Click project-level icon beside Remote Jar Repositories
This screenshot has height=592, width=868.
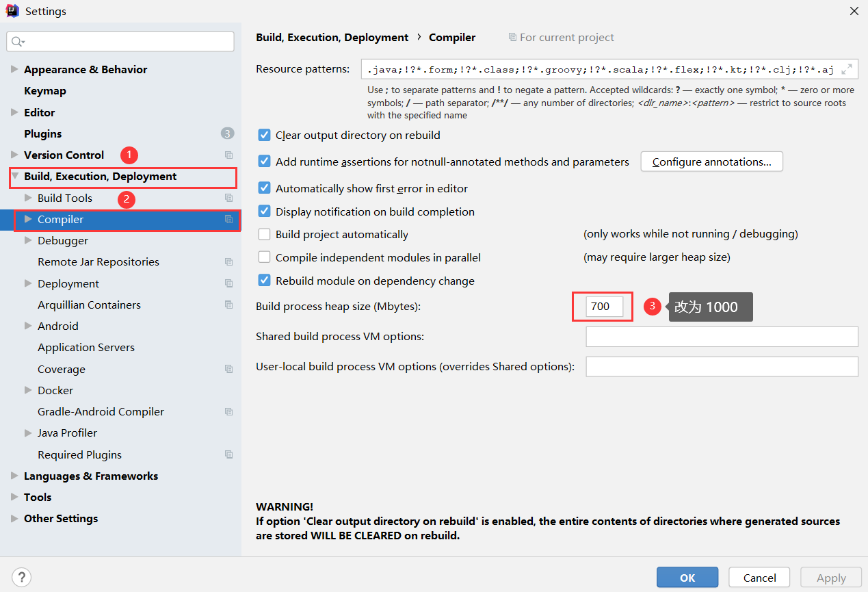click(x=228, y=262)
